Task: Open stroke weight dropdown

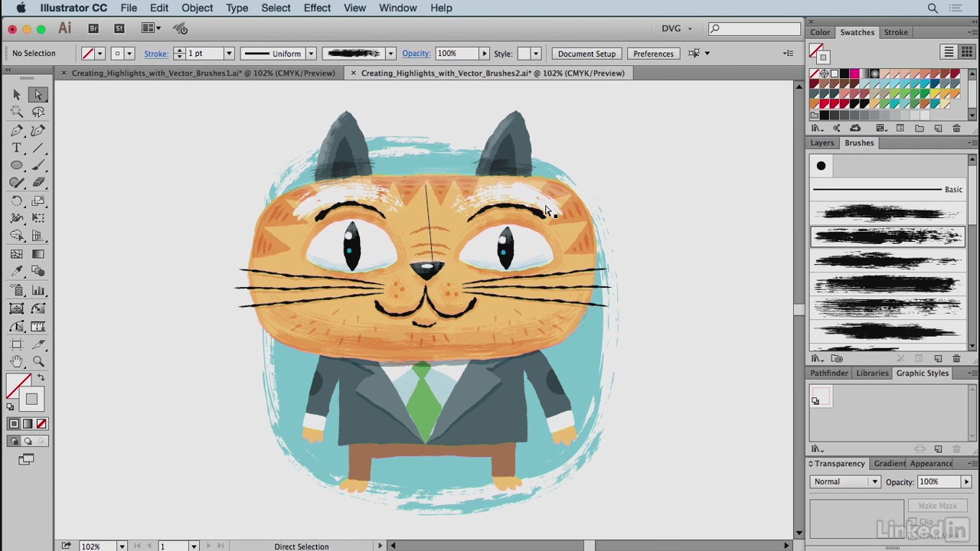Action: 228,54
